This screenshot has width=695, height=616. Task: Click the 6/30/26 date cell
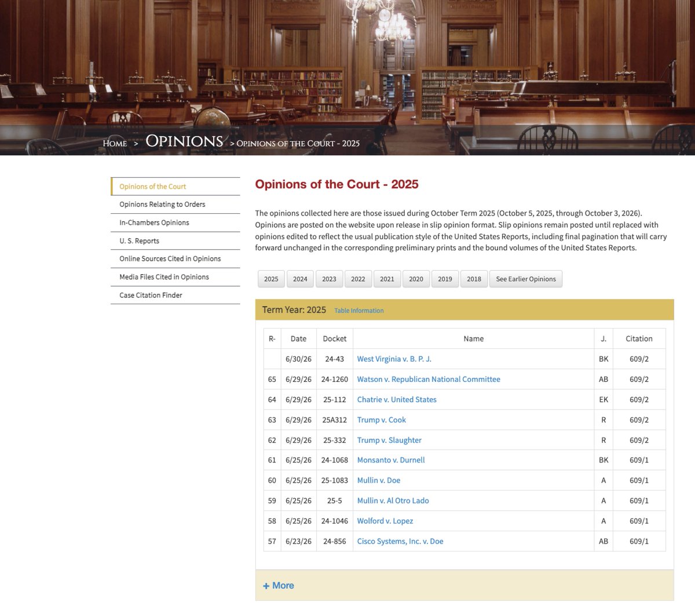pos(298,359)
